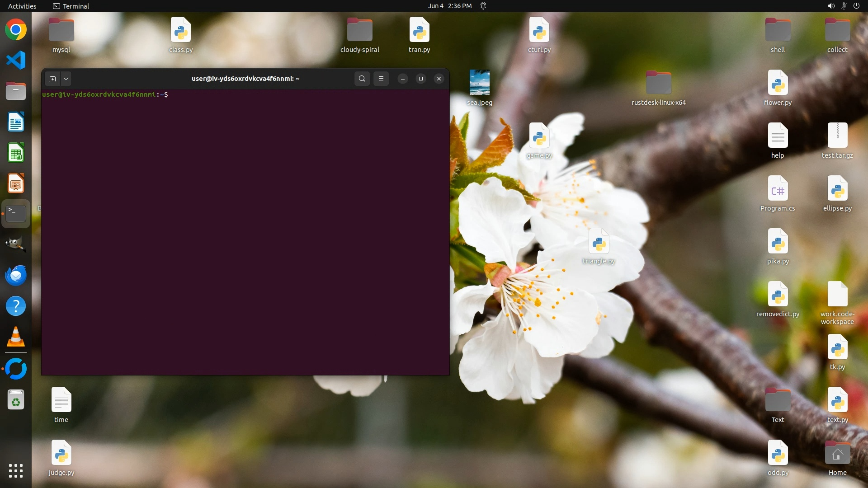Viewport: 868px width, 488px height.
Task: Click the Activities button
Action: pyautogui.click(x=22, y=6)
